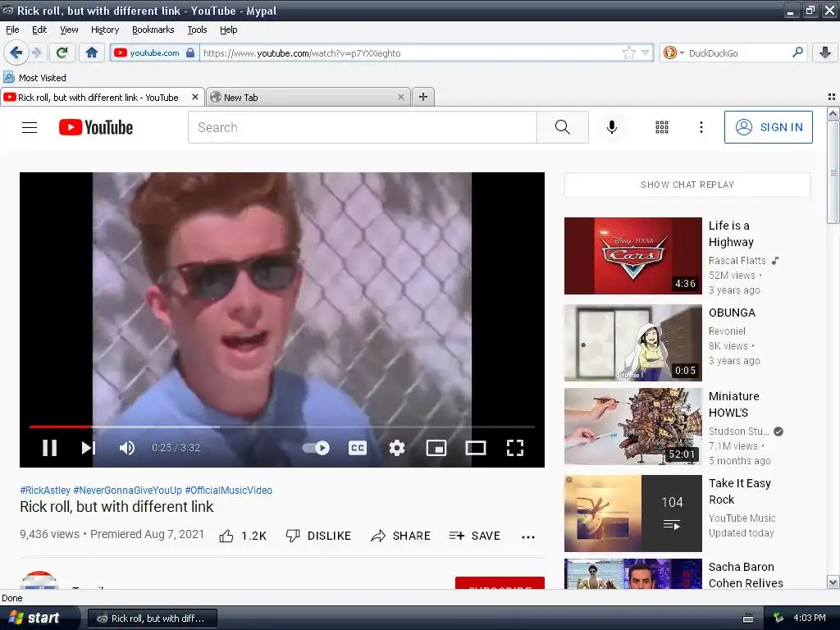Close the Rick roll YouTube tab
Viewport: 840px width, 630px height.
pos(195,97)
